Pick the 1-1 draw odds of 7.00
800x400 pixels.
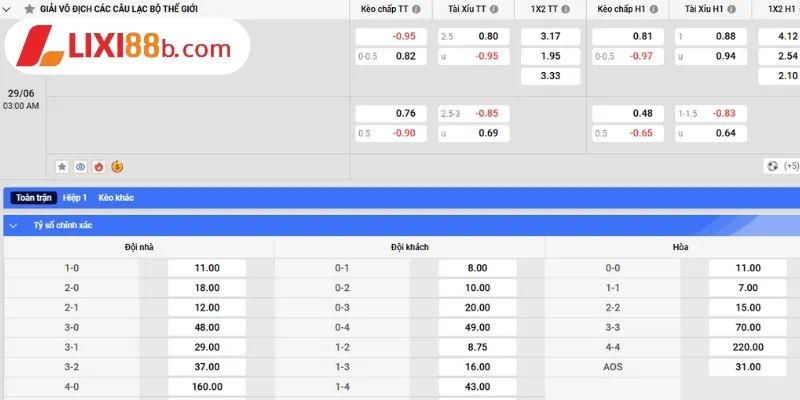pos(747,288)
